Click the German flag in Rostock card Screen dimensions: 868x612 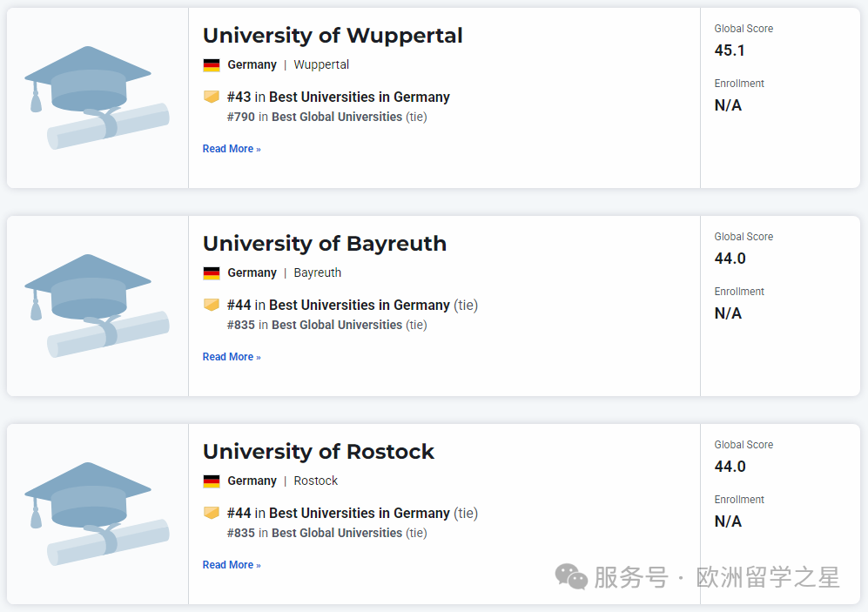coord(212,481)
